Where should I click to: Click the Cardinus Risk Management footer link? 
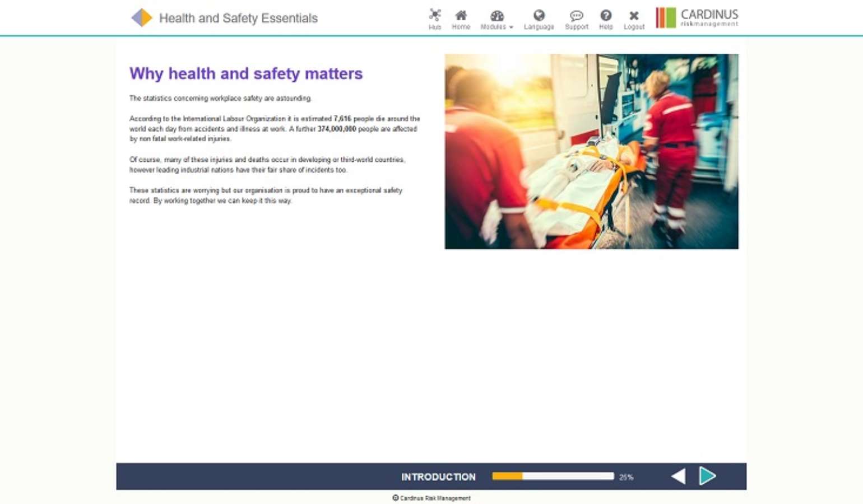click(x=432, y=498)
